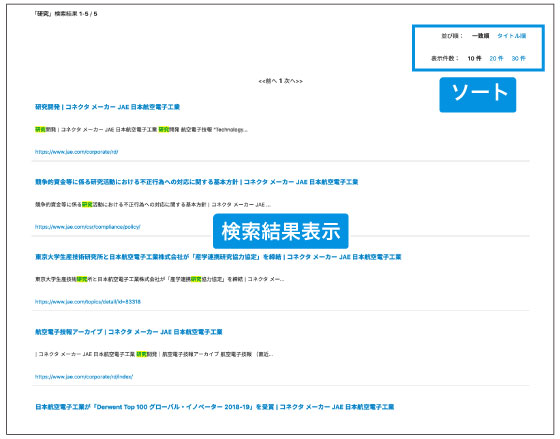This screenshot has height=439, width=560.
Task: Click the 表示件数： label
Action: point(445,58)
